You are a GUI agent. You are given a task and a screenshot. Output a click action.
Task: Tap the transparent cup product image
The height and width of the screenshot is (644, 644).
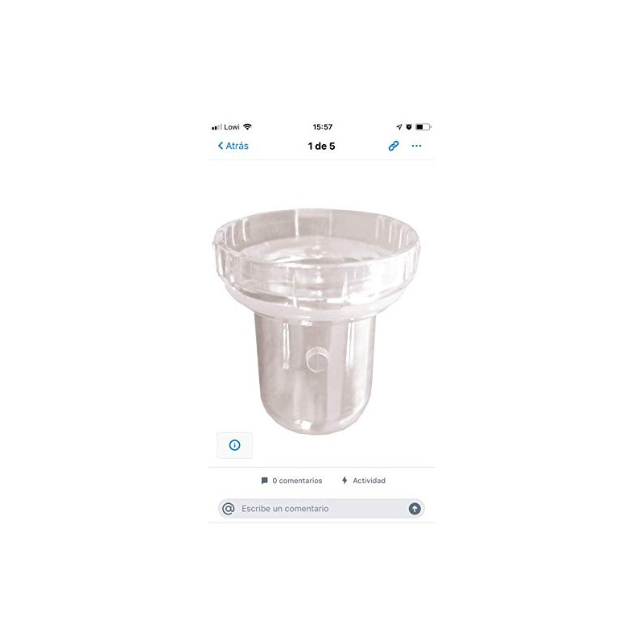click(316, 321)
